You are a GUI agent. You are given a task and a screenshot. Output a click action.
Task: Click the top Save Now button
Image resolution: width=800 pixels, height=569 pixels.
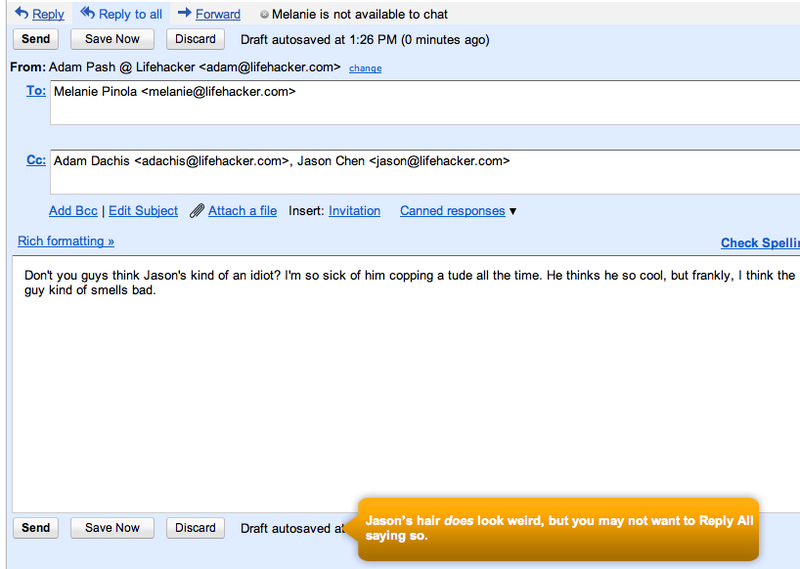(x=112, y=39)
